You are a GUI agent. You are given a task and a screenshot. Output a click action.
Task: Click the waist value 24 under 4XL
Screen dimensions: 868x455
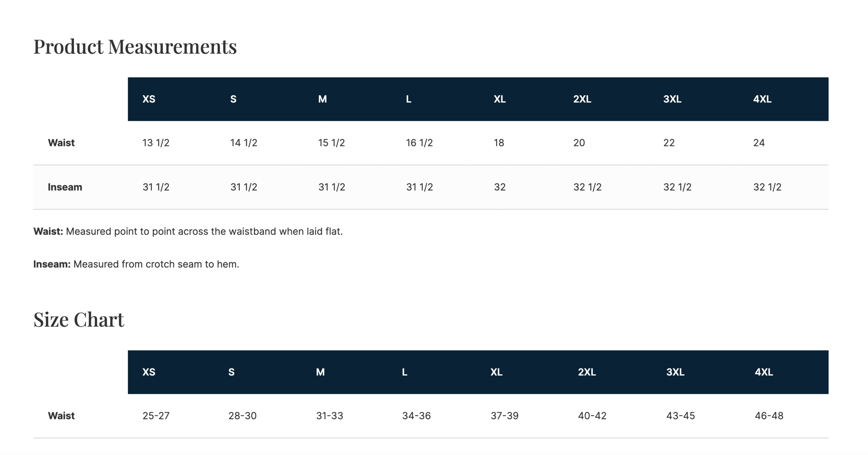coord(759,143)
